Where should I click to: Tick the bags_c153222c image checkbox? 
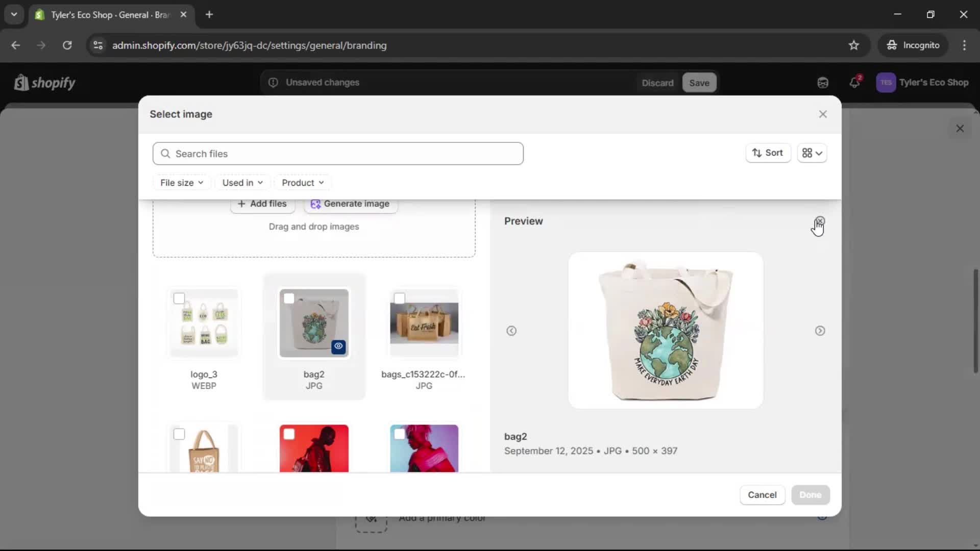coord(400,298)
